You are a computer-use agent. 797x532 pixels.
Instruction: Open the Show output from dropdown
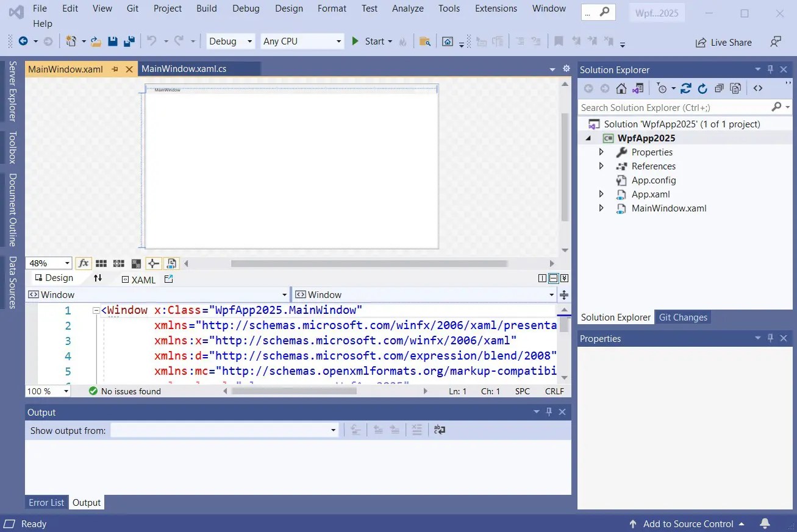pyautogui.click(x=224, y=430)
